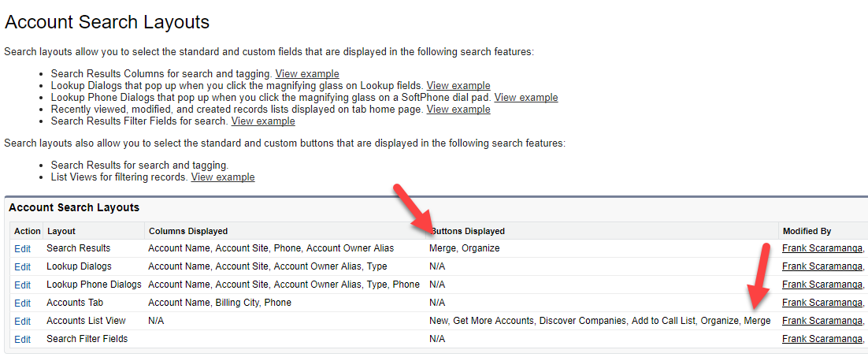Open Frank Scaramanga in Search Results row
This screenshot has height=361, width=868.
pos(822,248)
